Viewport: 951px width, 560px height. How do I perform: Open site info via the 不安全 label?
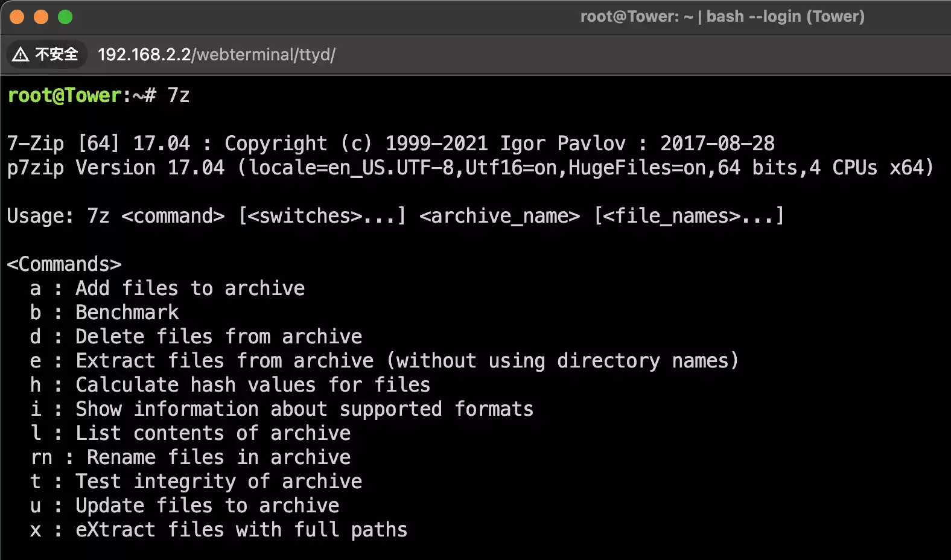click(56, 54)
